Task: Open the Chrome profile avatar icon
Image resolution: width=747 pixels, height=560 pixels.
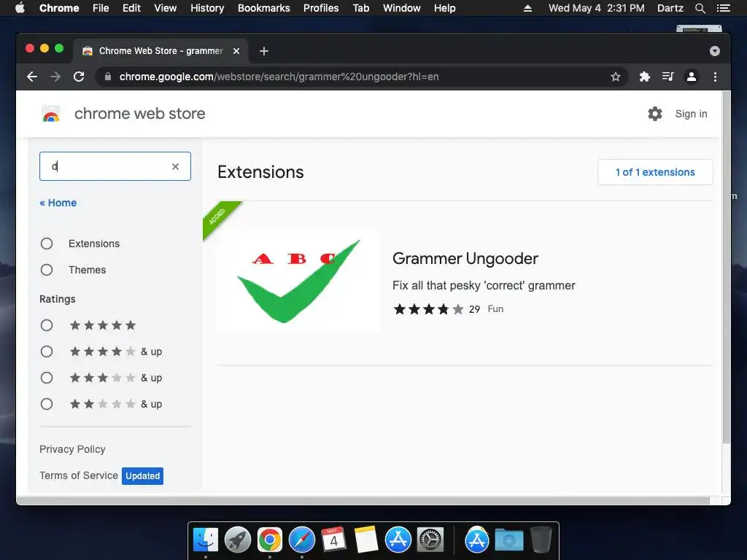Action: 692,77
